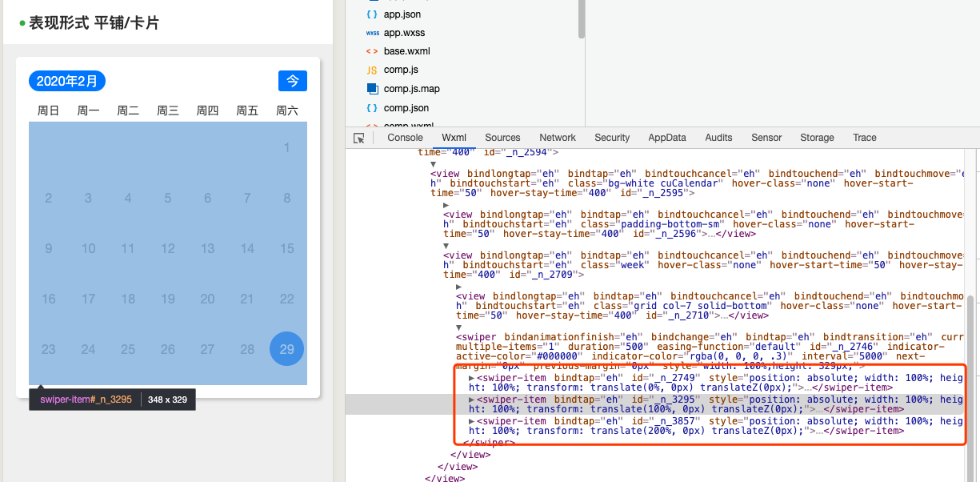Click the comp.js.map file icon
Image resolution: width=980 pixels, height=482 pixels.
(x=372, y=89)
